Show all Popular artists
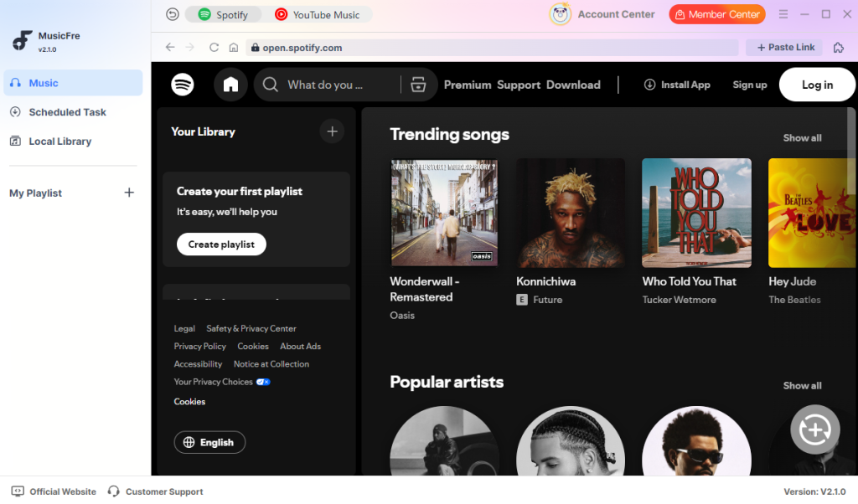This screenshot has width=858, height=504. pyautogui.click(x=802, y=385)
